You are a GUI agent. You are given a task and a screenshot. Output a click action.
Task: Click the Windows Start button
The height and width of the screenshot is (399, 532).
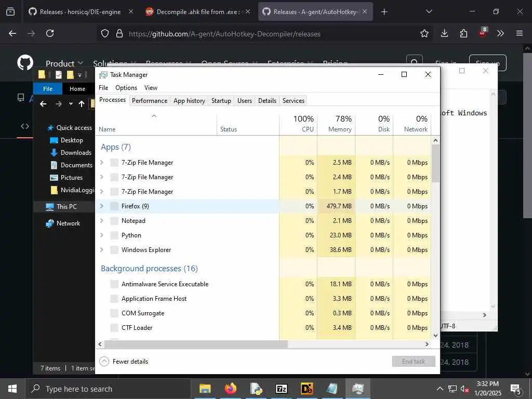(x=12, y=389)
